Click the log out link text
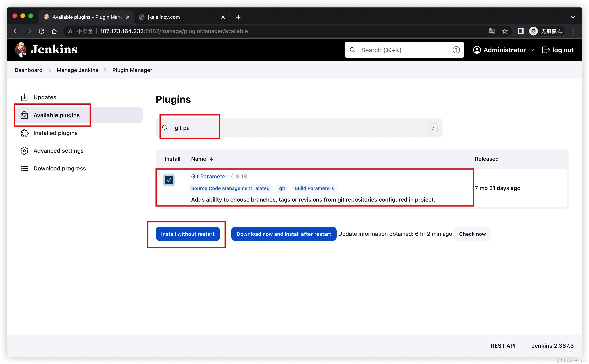Image resolution: width=589 pixels, height=364 pixels. tap(563, 50)
